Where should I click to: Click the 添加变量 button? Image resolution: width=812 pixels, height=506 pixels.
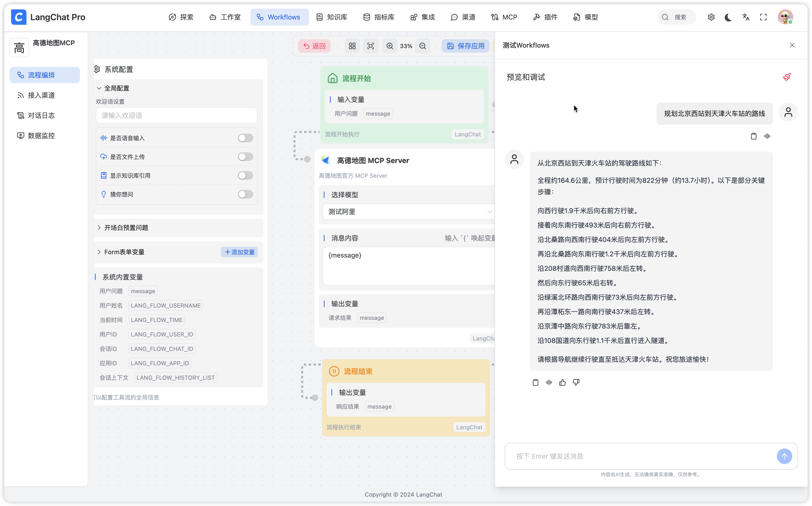pyautogui.click(x=239, y=252)
